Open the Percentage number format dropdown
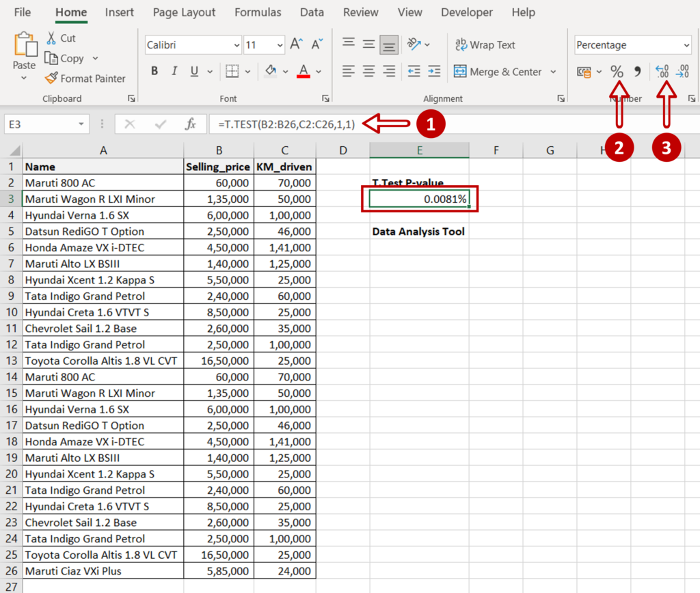The height and width of the screenshot is (593, 700). [x=686, y=44]
